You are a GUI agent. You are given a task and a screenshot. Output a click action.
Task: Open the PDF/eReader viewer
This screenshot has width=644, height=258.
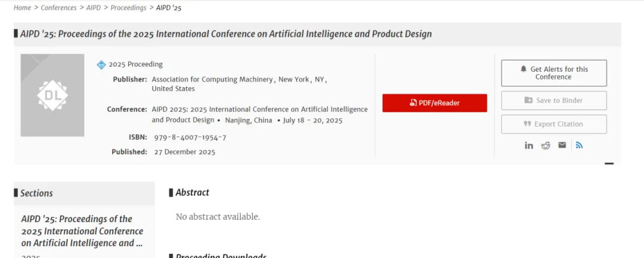(435, 103)
